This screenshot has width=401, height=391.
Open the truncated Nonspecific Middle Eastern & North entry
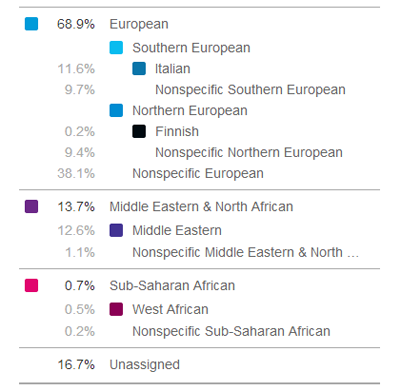click(x=245, y=252)
